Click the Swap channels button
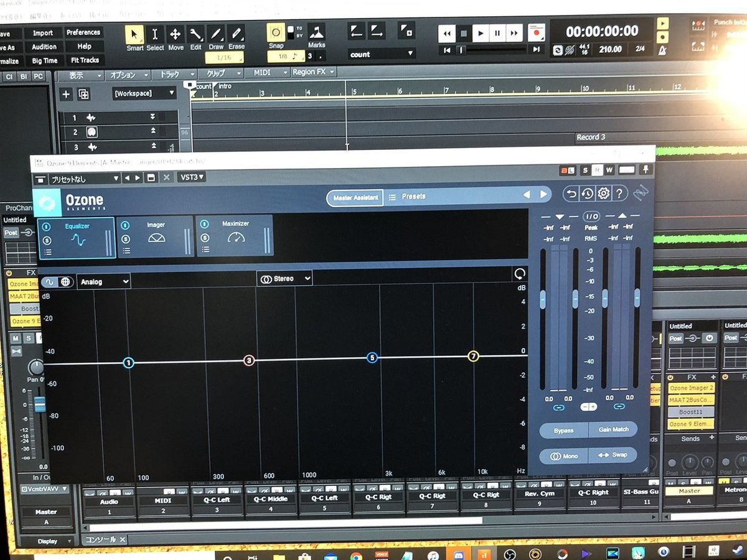 point(613,455)
